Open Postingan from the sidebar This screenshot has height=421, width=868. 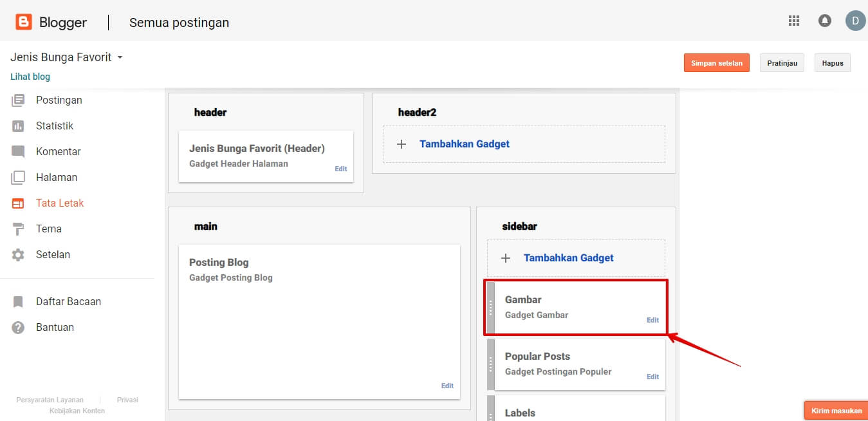pos(63,100)
